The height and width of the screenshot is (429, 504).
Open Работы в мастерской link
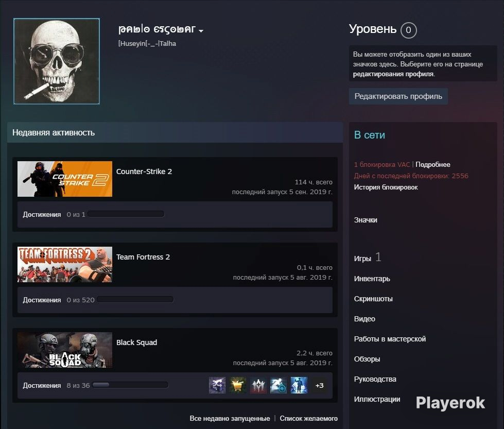point(390,339)
